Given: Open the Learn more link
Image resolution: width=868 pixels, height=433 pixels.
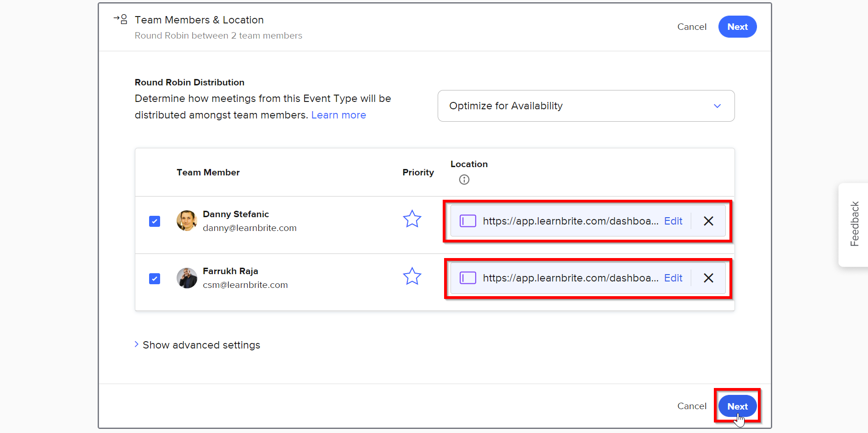Looking at the screenshot, I should tap(339, 115).
